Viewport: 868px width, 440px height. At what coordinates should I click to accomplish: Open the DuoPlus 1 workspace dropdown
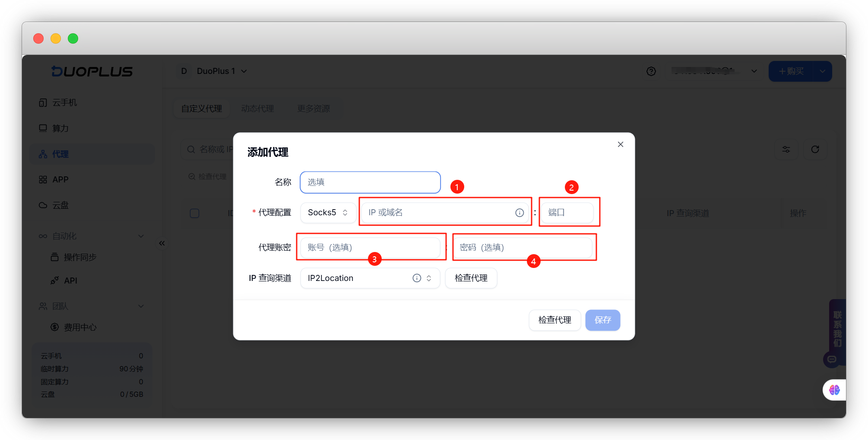(222, 71)
